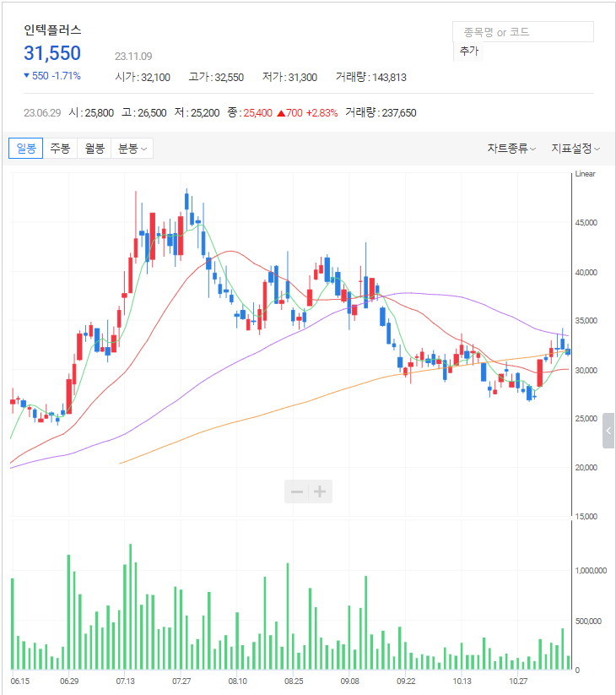Click the 거래량:237,650 volume value
The image size is (616, 695).
(381, 113)
